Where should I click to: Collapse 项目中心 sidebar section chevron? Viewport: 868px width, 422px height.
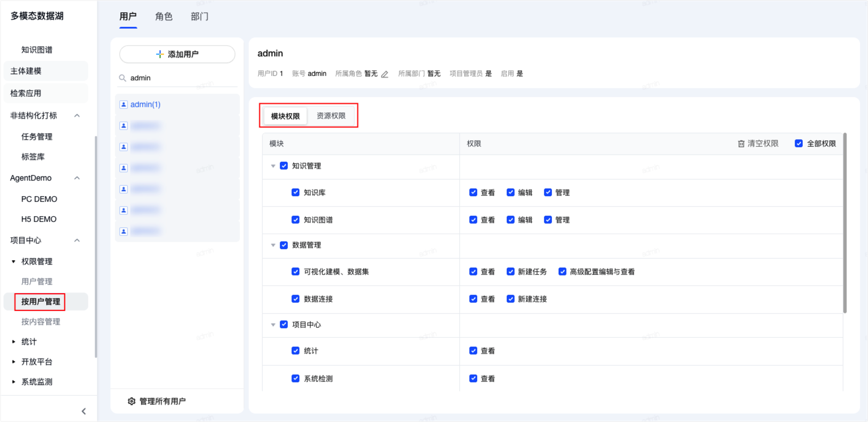[77, 240]
